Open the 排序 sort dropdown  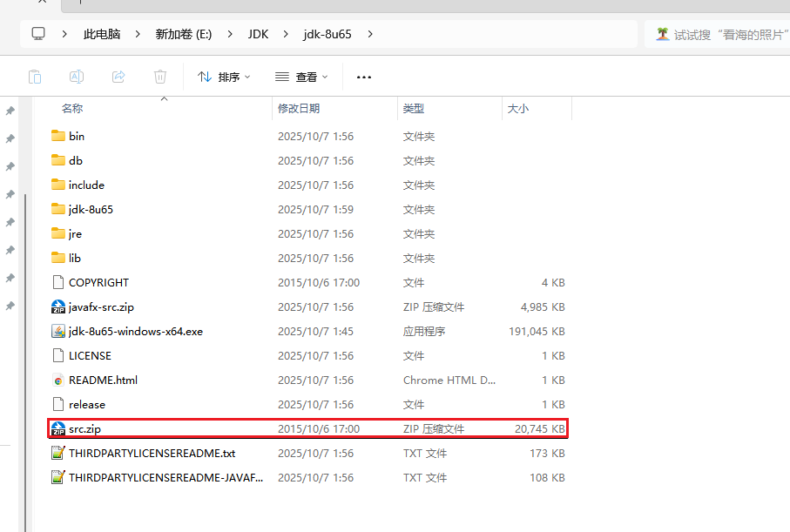tap(224, 77)
